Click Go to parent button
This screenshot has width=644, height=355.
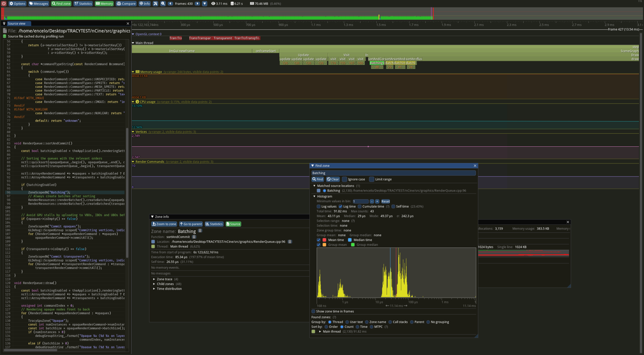(191, 224)
